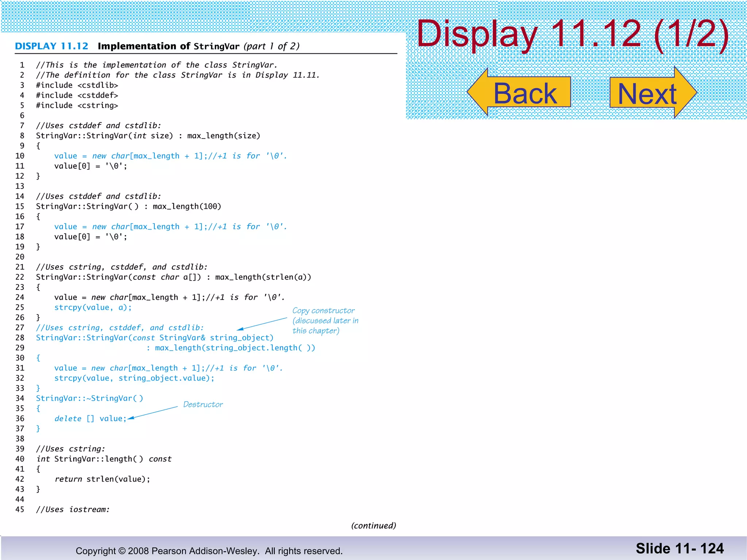Click line 15 default StringVar() constructor
The height and width of the screenshot is (560, 747).
pos(128,207)
